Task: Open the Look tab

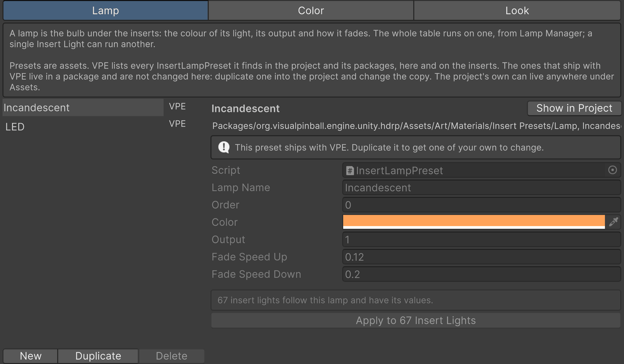Action: pyautogui.click(x=517, y=10)
